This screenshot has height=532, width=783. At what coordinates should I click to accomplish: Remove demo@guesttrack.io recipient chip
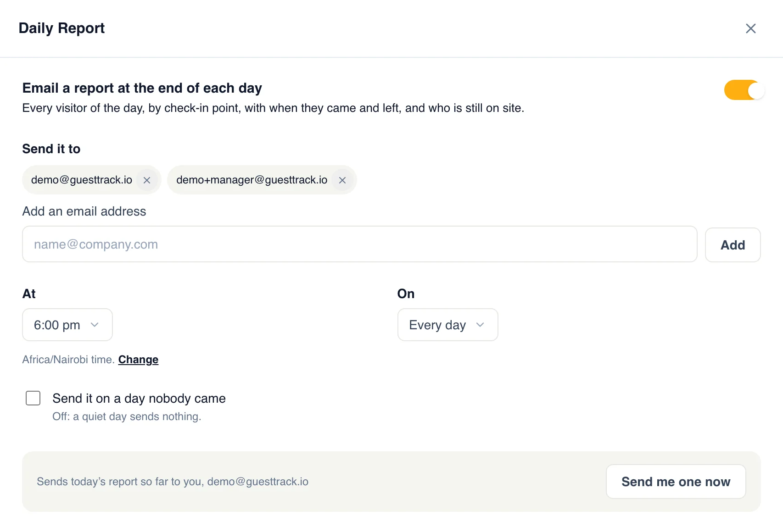click(147, 180)
